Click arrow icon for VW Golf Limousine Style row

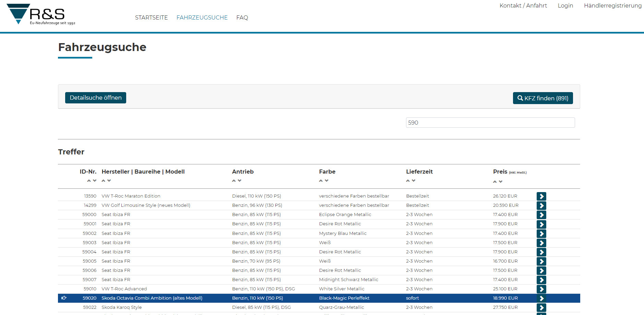pyautogui.click(x=541, y=205)
